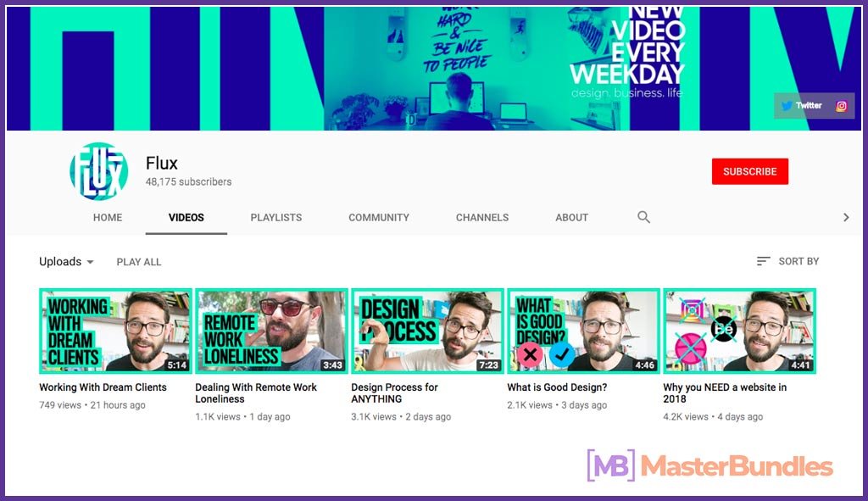Click the 2.1K views 3 days ago text
The height and width of the screenshot is (501, 868).
click(x=557, y=405)
